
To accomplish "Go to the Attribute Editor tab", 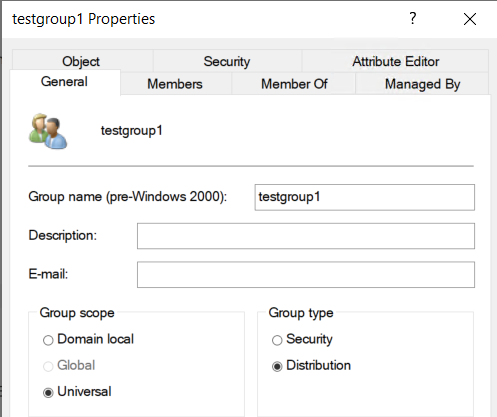I will click(x=396, y=61).
